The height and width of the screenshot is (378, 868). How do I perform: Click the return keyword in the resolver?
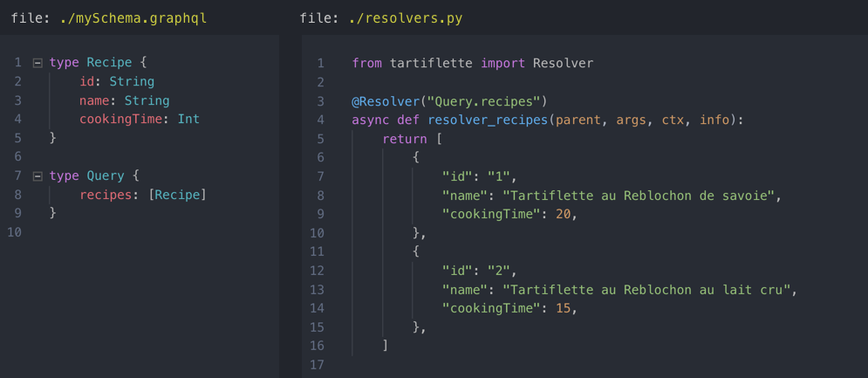pyautogui.click(x=405, y=139)
